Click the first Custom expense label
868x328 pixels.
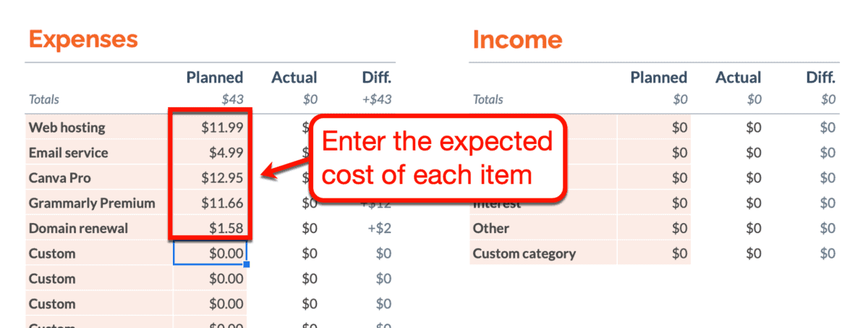tap(52, 254)
